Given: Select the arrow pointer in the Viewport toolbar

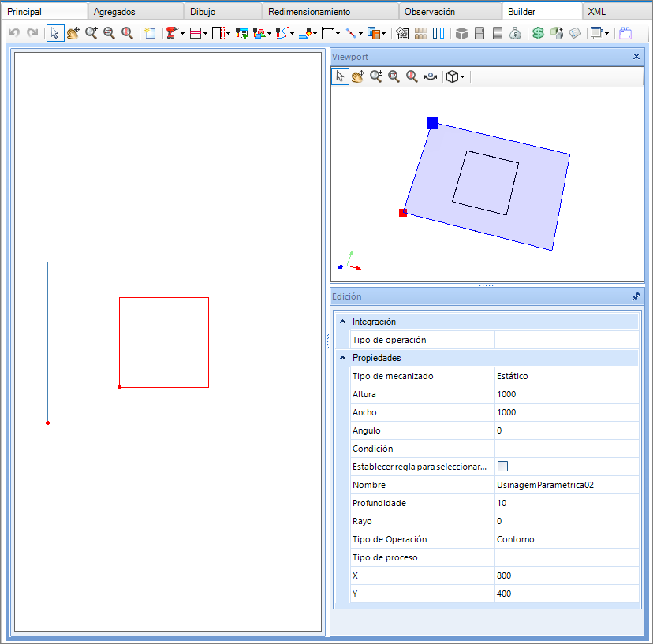Looking at the screenshot, I should [340, 76].
